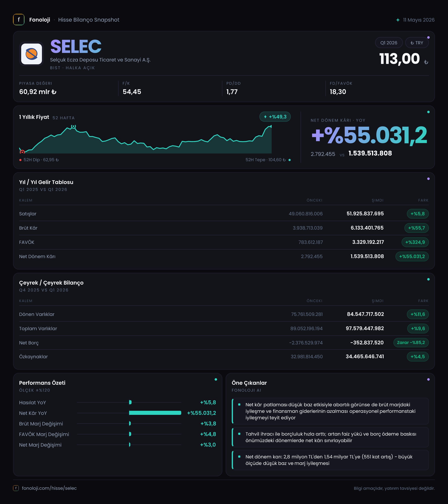Click the Özkaynaklar +%4,5 badge
448x504 pixels.
click(x=418, y=357)
